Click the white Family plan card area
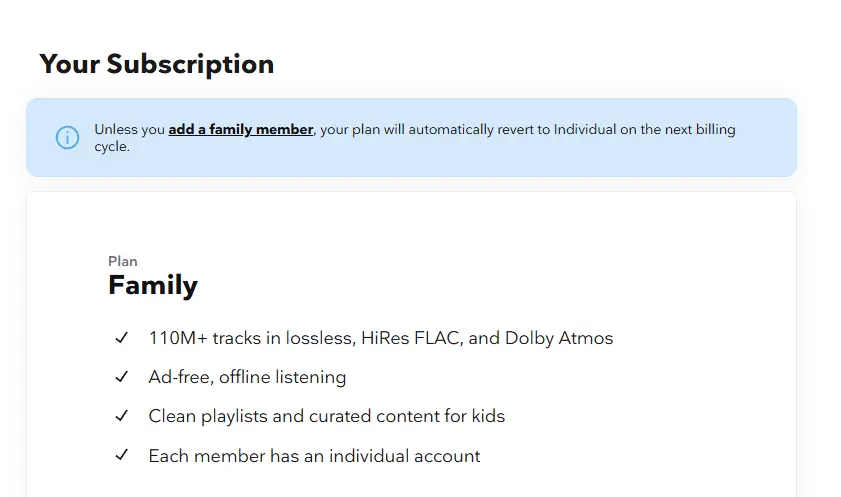Screen dimensions: 841x497 [411, 344]
